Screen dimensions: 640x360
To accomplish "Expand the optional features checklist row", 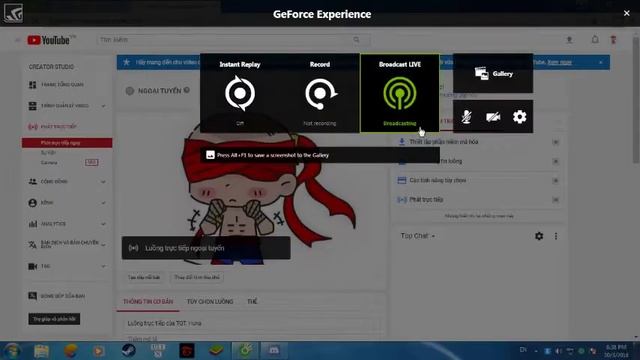I will [x=478, y=180].
